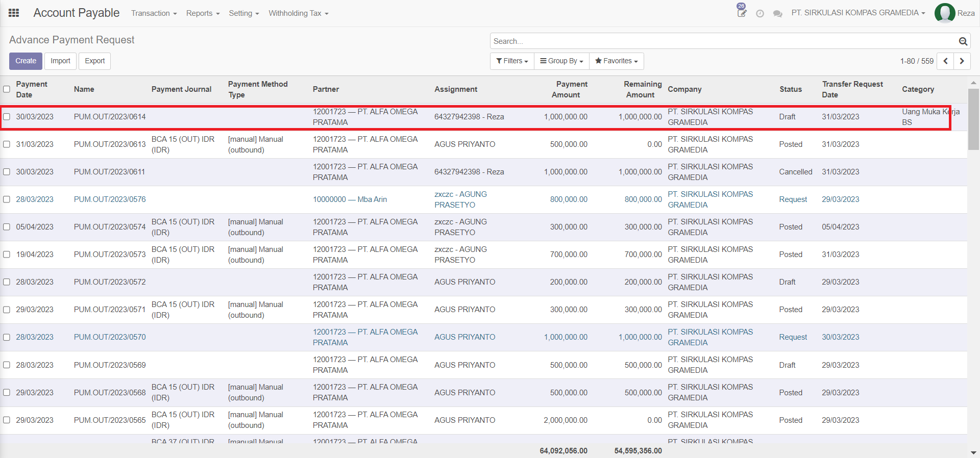Open the Withholding Tax menu
The width and height of the screenshot is (980, 458).
click(299, 13)
